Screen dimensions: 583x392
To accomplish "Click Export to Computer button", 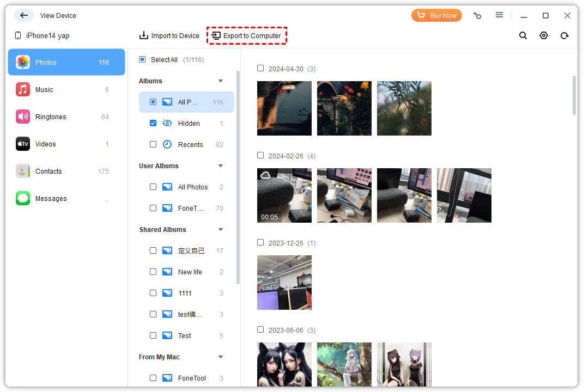I will (247, 36).
